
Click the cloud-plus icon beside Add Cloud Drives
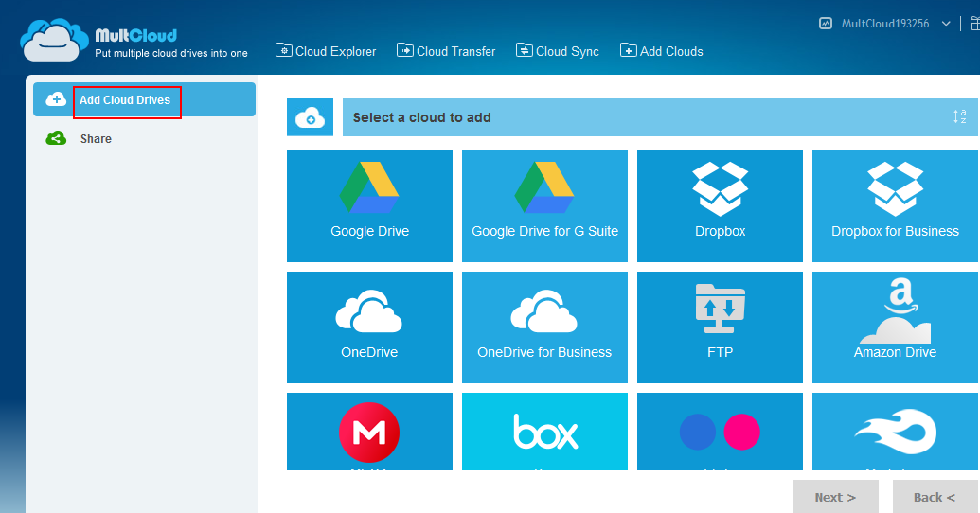56,99
